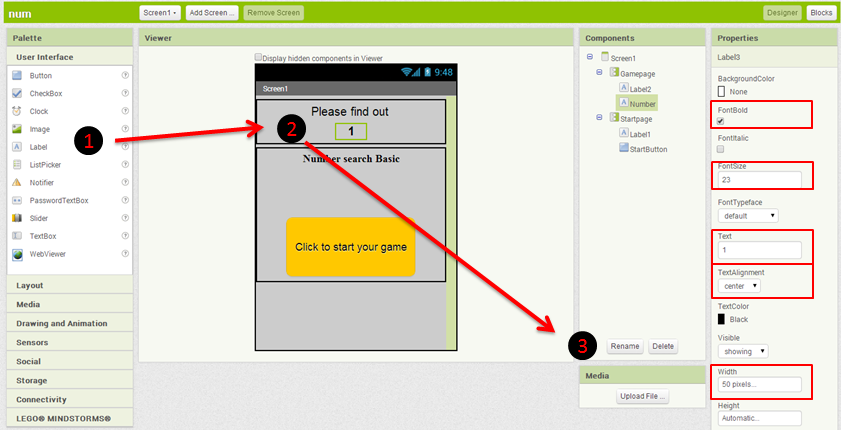
Task: Click the Height Automatic field
Action: pos(759,418)
